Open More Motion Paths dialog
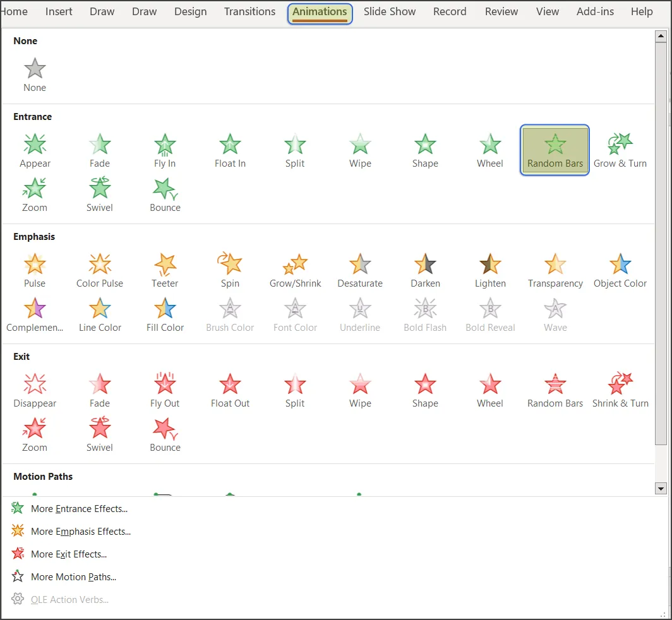The height and width of the screenshot is (620, 672). coord(64,576)
